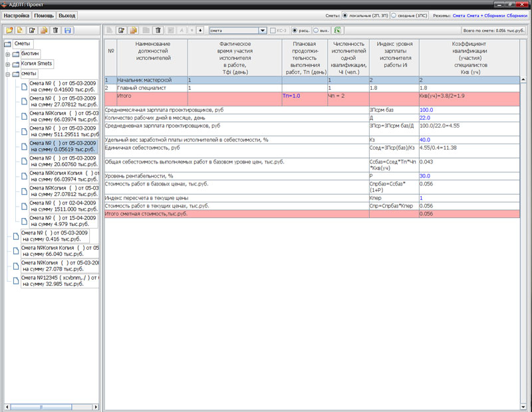Select the 'сводные (1ПС)' radio button

point(393,15)
